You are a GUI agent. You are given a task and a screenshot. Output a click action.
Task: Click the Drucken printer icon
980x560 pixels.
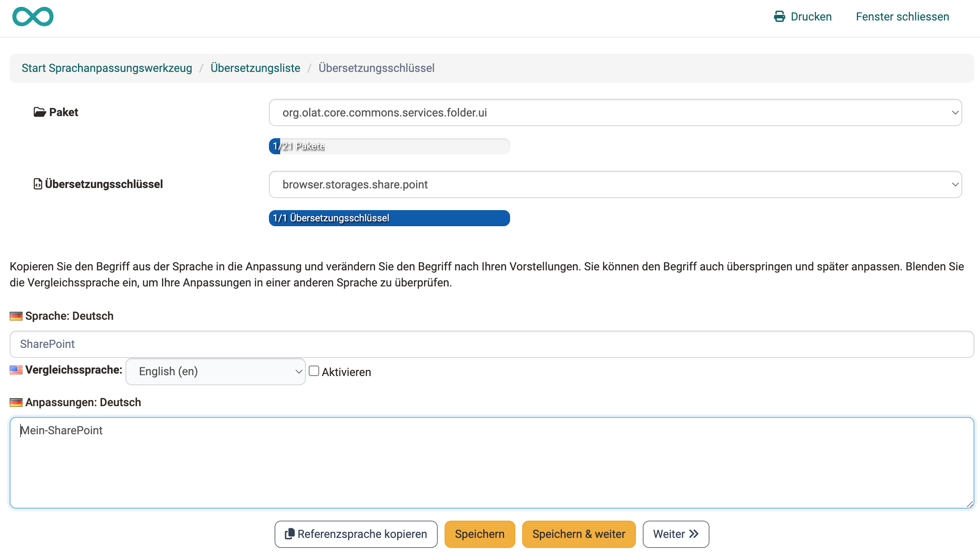coord(779,16)
